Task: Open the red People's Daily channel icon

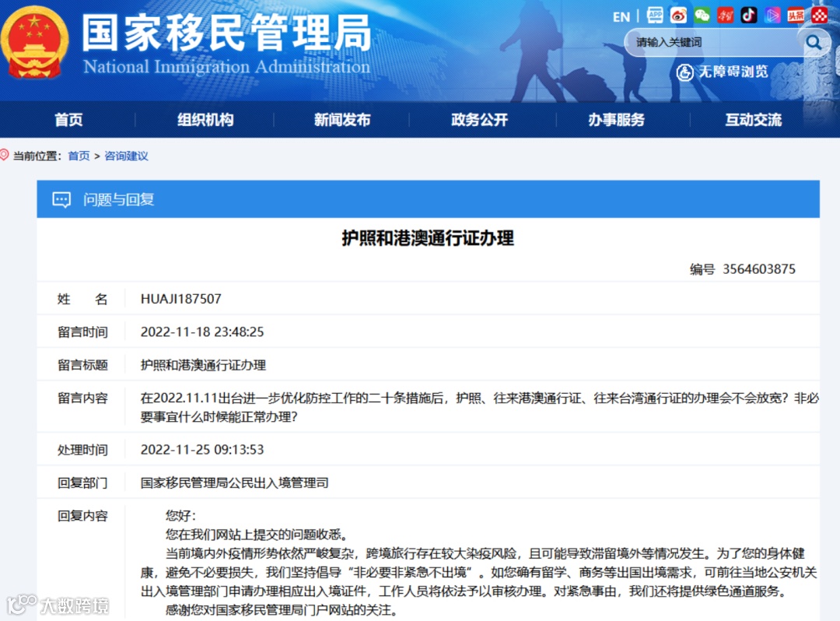Action: 726,15
